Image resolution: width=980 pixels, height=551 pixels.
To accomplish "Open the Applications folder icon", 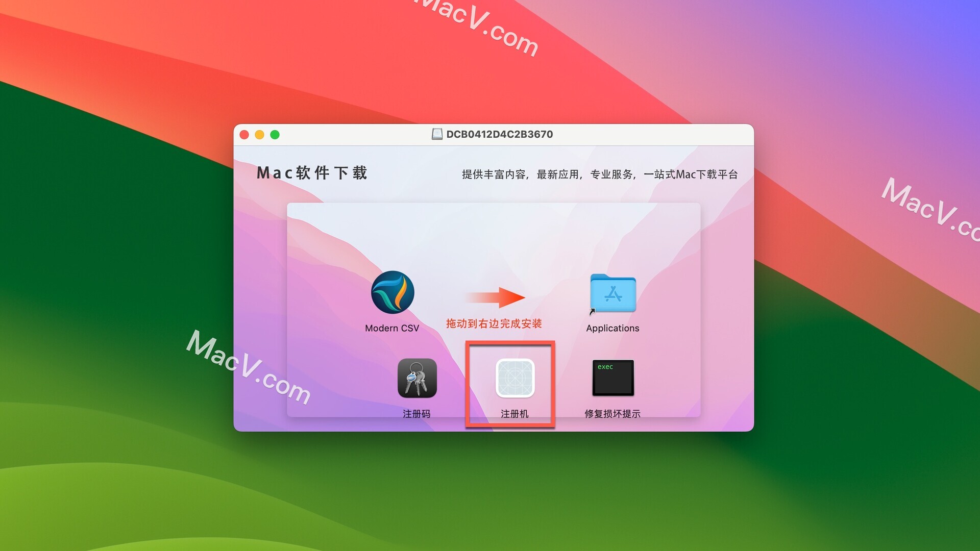I will pos(612,302).
